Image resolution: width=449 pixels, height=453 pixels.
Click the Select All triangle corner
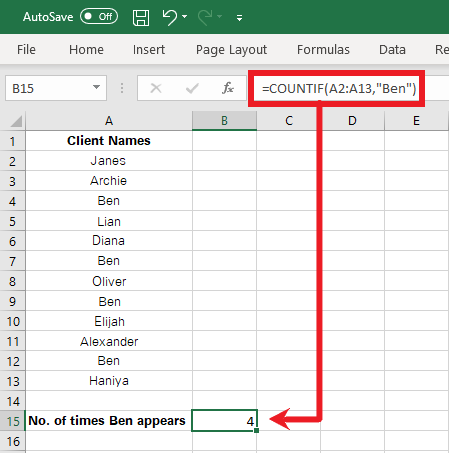pyautogui.click(x=16, y=121)
